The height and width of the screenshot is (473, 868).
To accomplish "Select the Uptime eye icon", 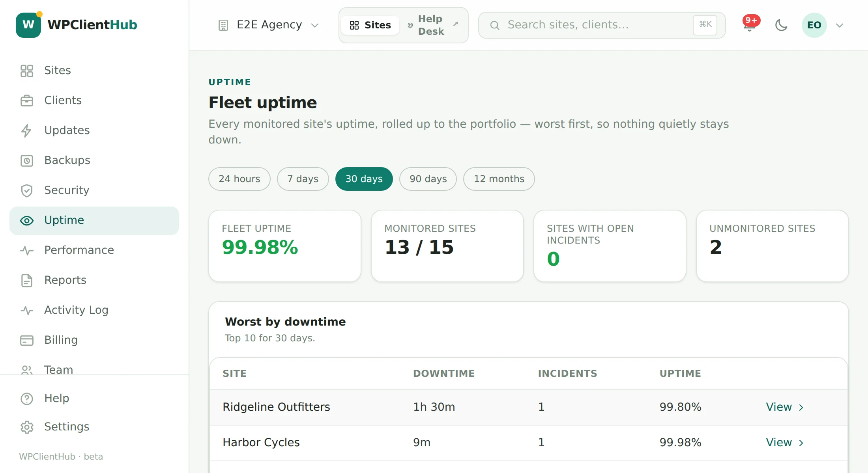I will click(x=27, y=220).
